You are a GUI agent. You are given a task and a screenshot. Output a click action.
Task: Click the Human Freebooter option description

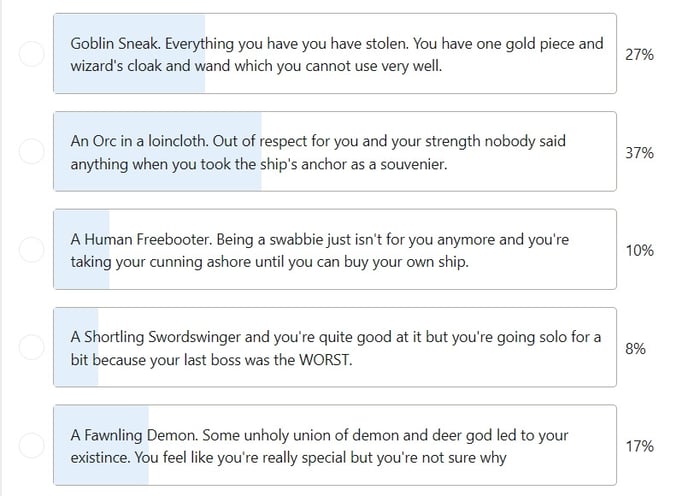click(320, 250)
